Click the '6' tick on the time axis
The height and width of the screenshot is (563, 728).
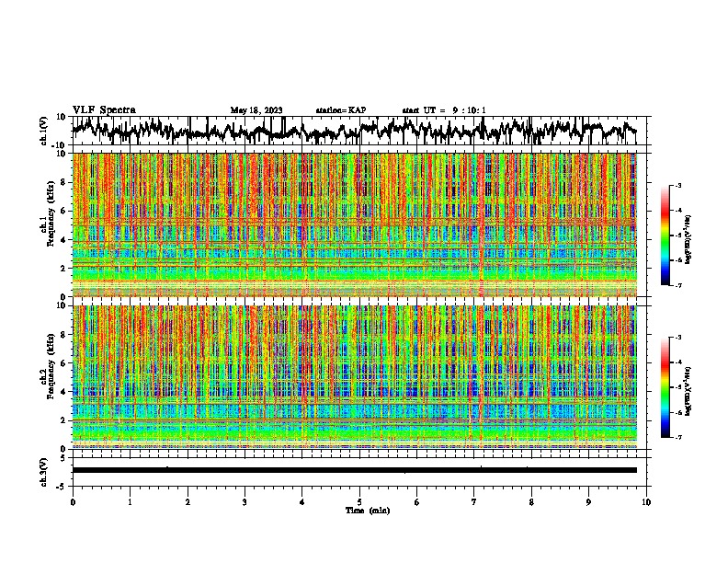pyautogui.click(x=417, y=502)
